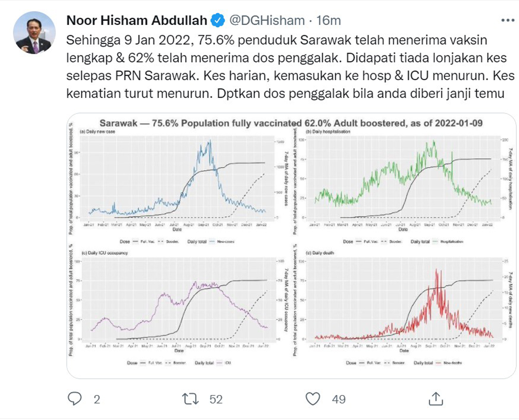Open the three-dot more options menu

click(508, 21)
